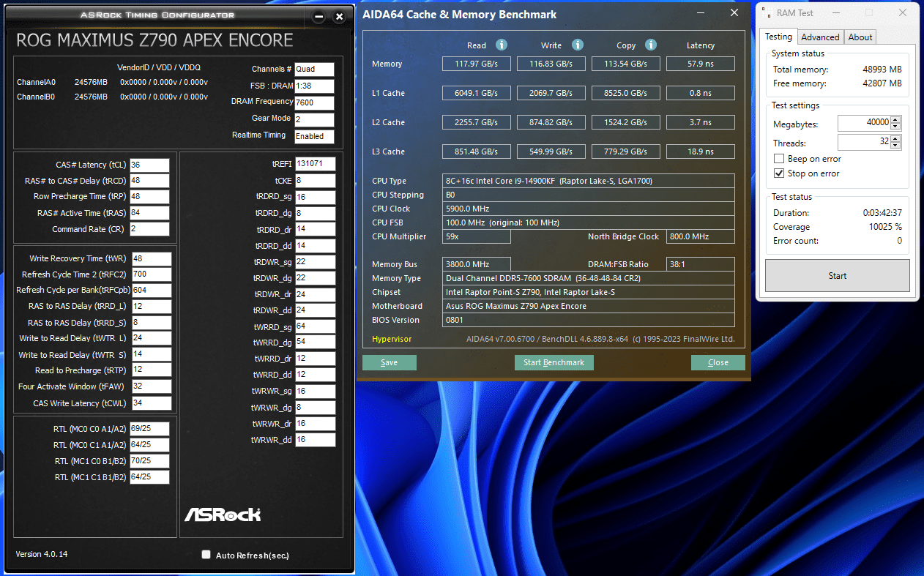
Task: Enable Auto Refresh(sec.) checkbox
Action: click(206, 555)
